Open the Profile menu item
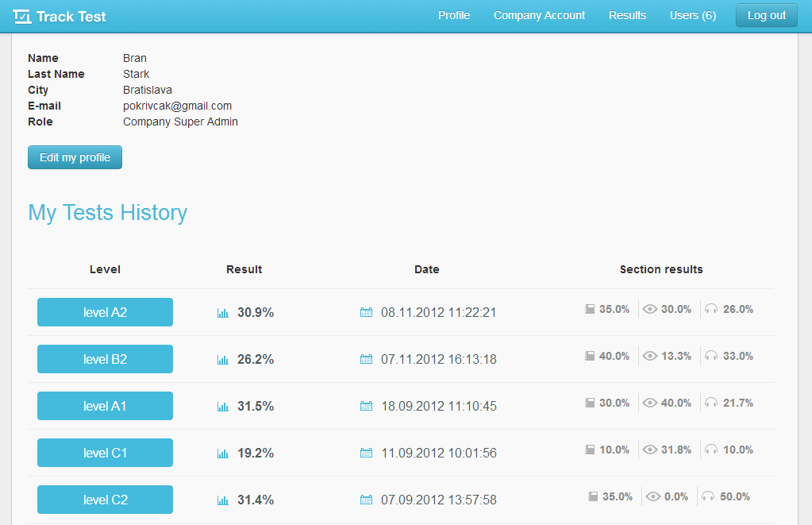The image size is (812, 525). coord(453,15)
